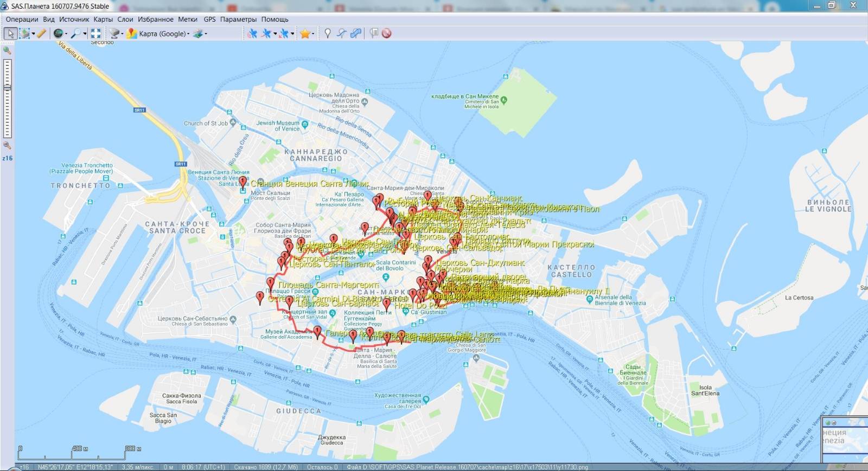Screen dimensions: 868x471
Task: Click the zoom in magnifier above zoom slider
Action: [x=7, y=50]
